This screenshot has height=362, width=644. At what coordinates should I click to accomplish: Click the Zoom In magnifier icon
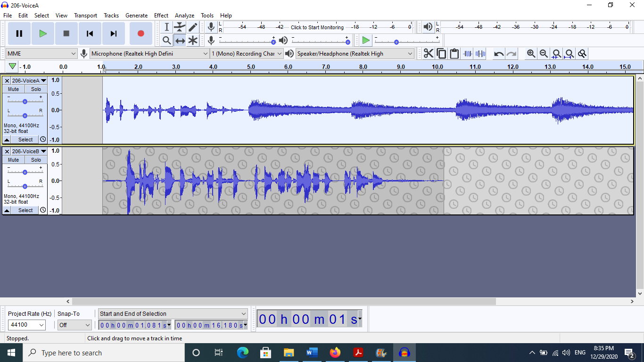click(x=531, y=54)
